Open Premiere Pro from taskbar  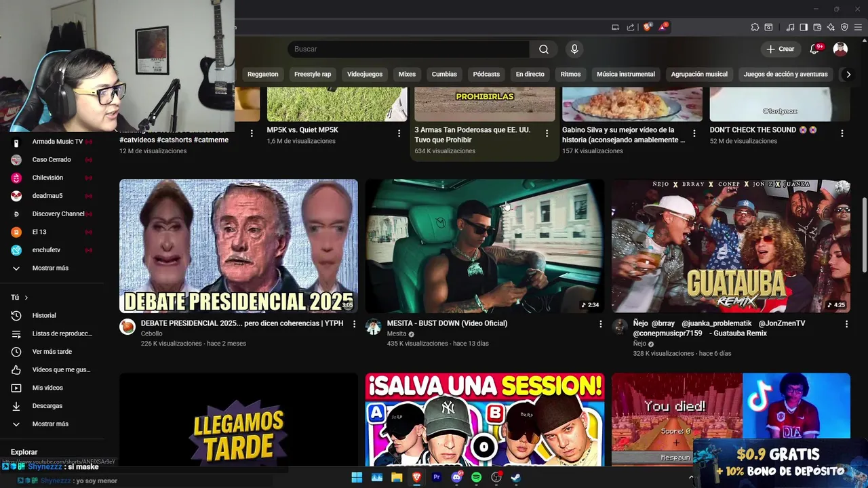coord(436,477)
